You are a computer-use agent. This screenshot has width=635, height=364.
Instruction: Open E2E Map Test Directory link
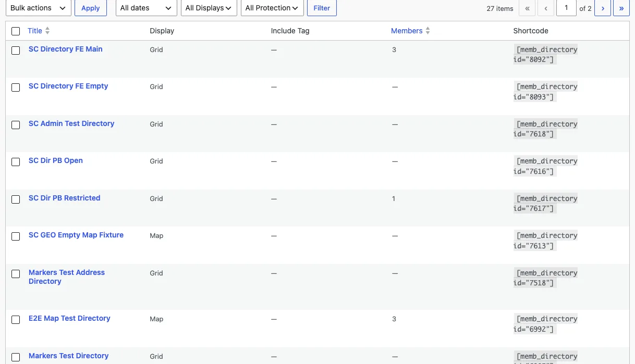[x=69, y=318]
